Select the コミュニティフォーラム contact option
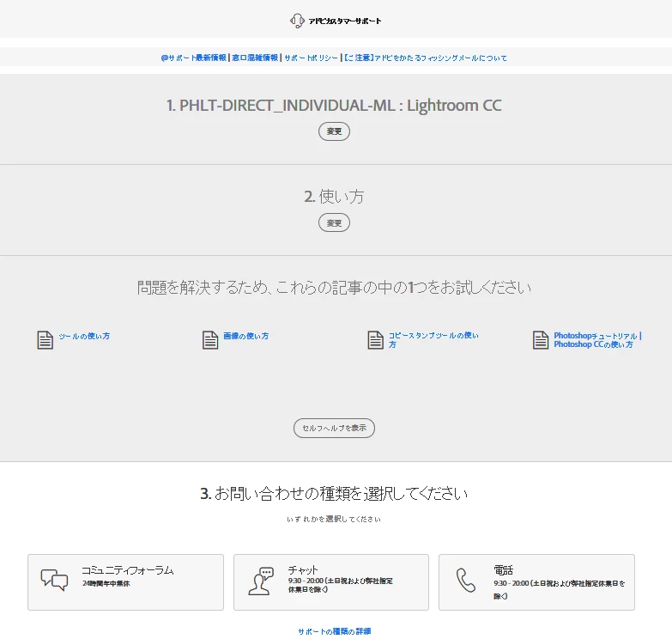The height and width of the screenshot is (639, 672). click(x=125, y=582)
